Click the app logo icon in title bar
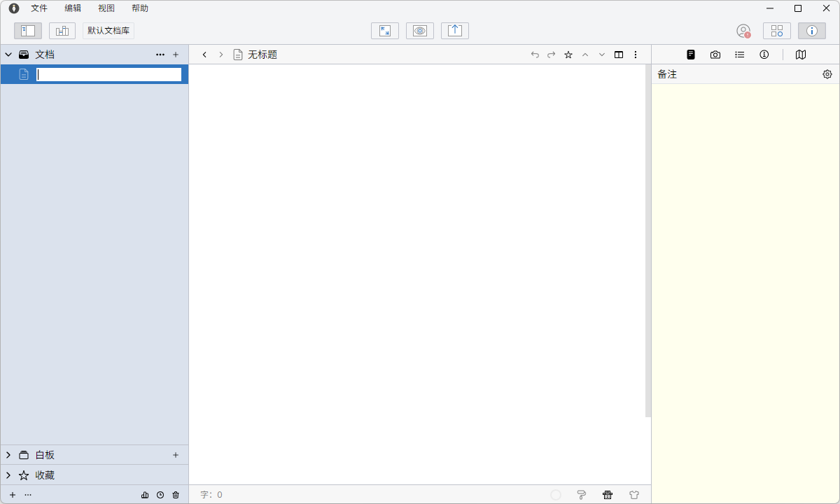 point(14,8)
